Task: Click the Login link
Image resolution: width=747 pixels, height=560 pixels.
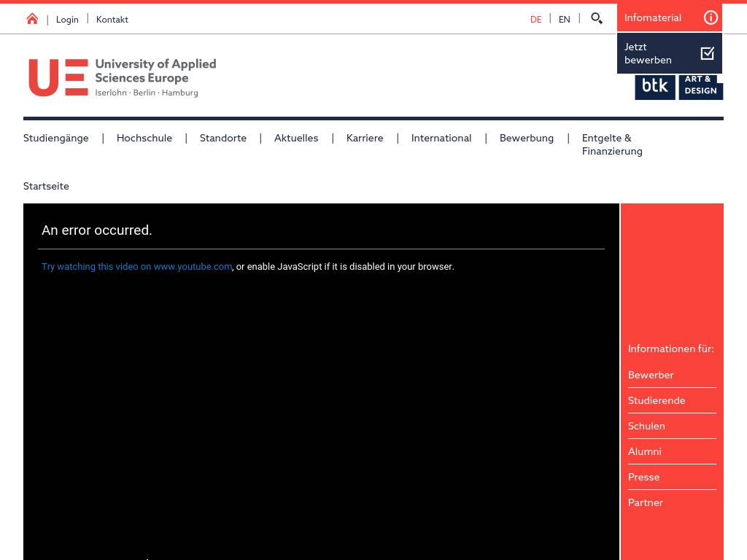Action: [67, 20]
